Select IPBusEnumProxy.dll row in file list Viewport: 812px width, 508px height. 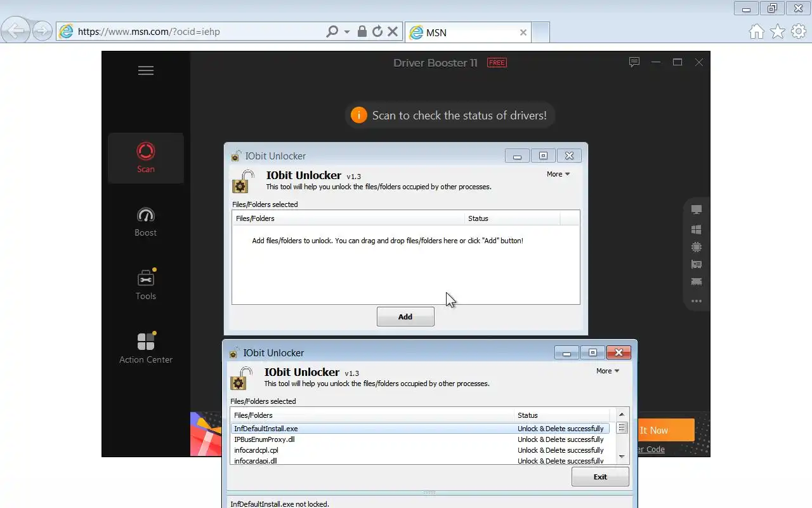point(420,439)
